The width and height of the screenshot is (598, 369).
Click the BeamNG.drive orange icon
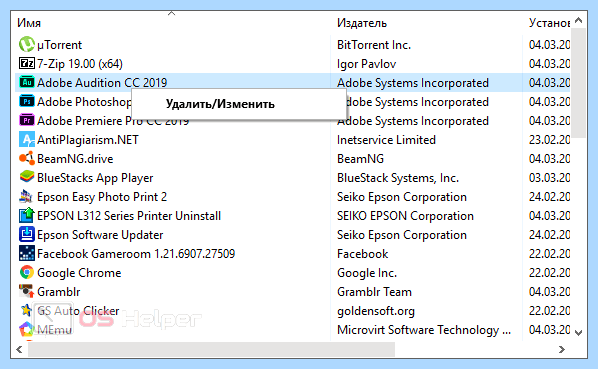pyautogui.click(x=27, y=158)
